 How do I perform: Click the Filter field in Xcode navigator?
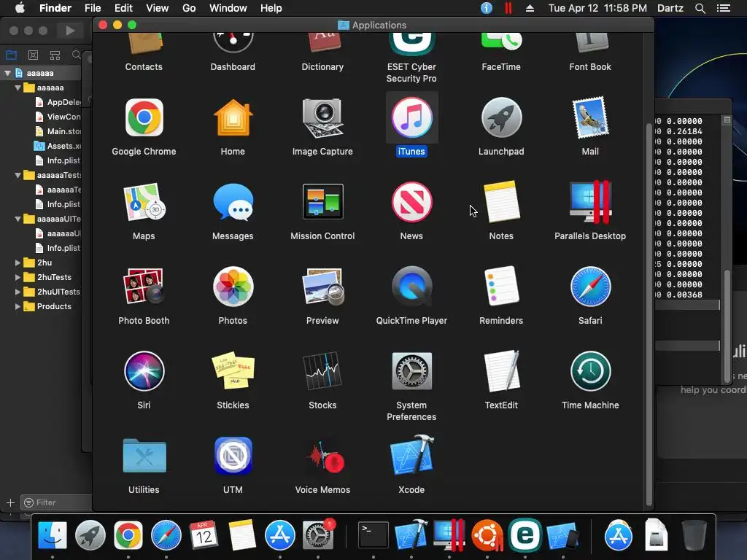pos(57,502)
